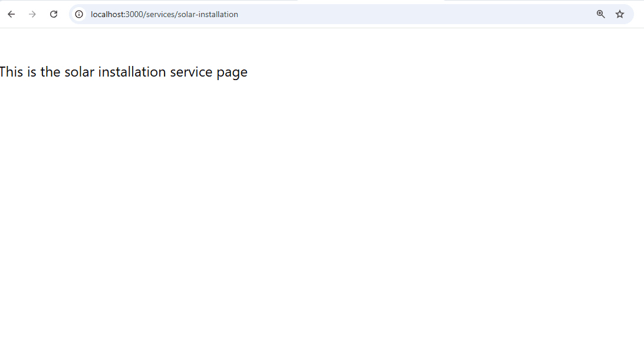Screen dimensions: 644x354
Task: Click the back button to leave the page
Action: pos(11,14)
